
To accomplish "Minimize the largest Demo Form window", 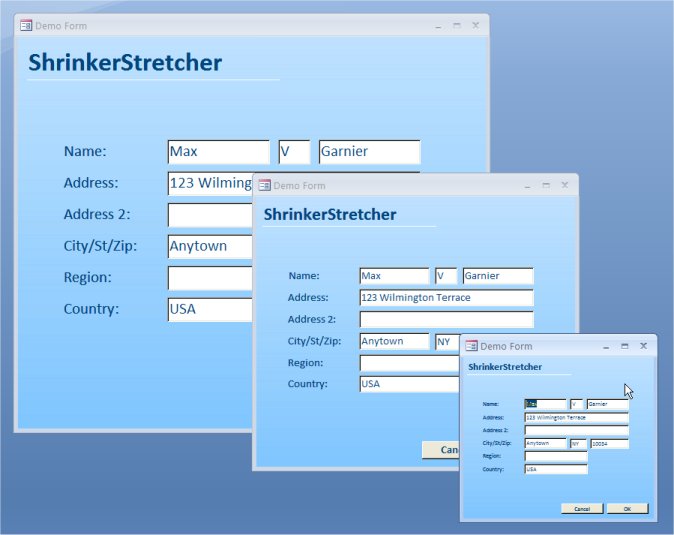I will click(x=438, y=26).
